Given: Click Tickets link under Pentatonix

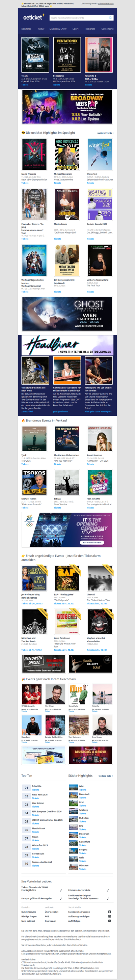Looking at the screenshot, I should pos(57,85).
